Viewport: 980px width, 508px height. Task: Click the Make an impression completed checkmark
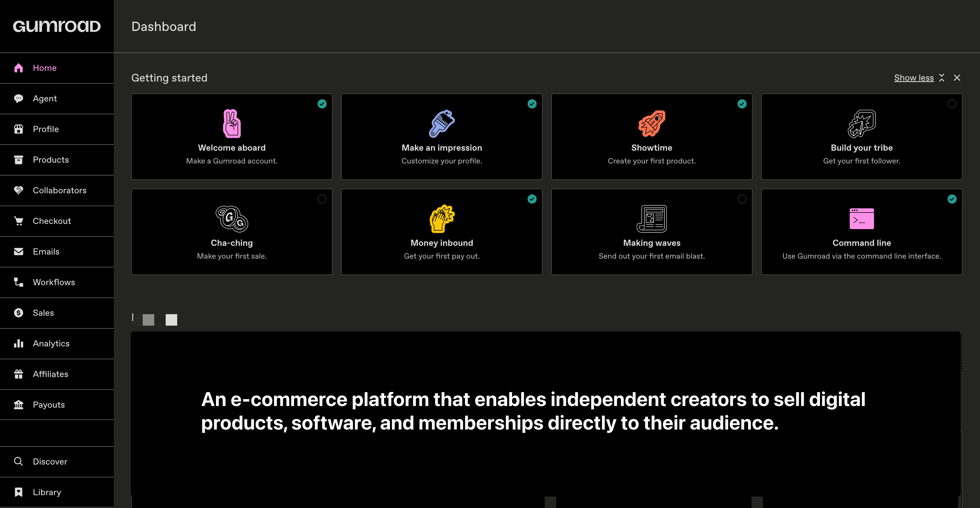[x=532, y=104]
